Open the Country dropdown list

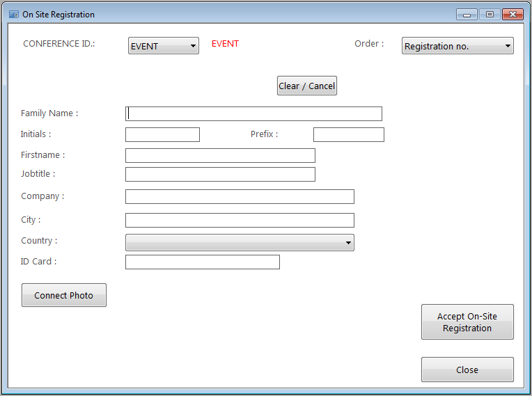(240, 242)
